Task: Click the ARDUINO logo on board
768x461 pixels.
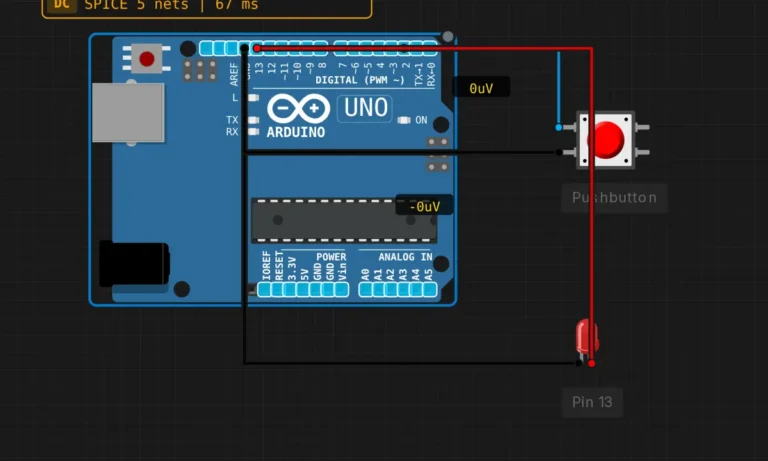Action: 298,116
